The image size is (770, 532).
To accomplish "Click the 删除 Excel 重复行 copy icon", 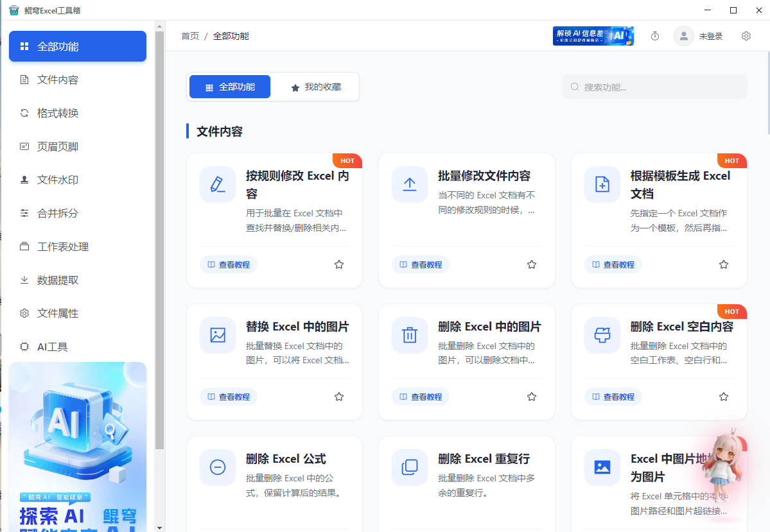I will tap(410, 467).
